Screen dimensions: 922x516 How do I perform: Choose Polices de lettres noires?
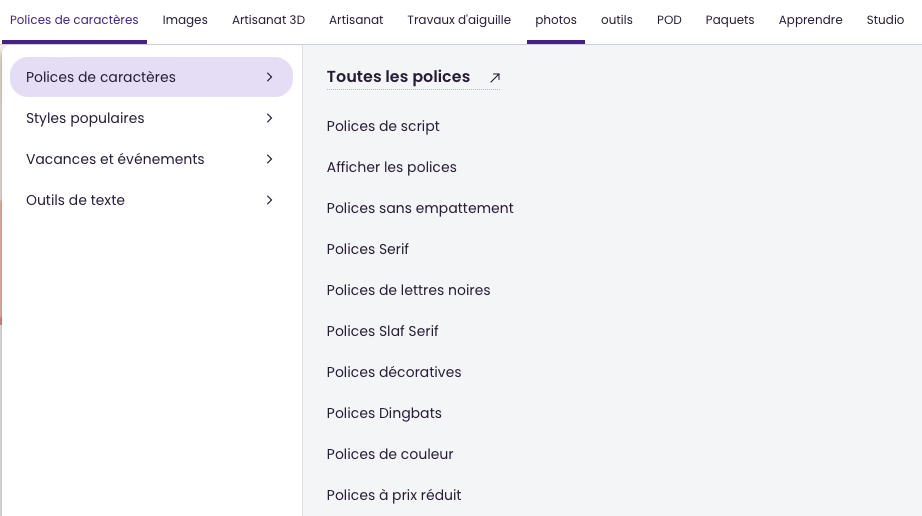(408, 290)
